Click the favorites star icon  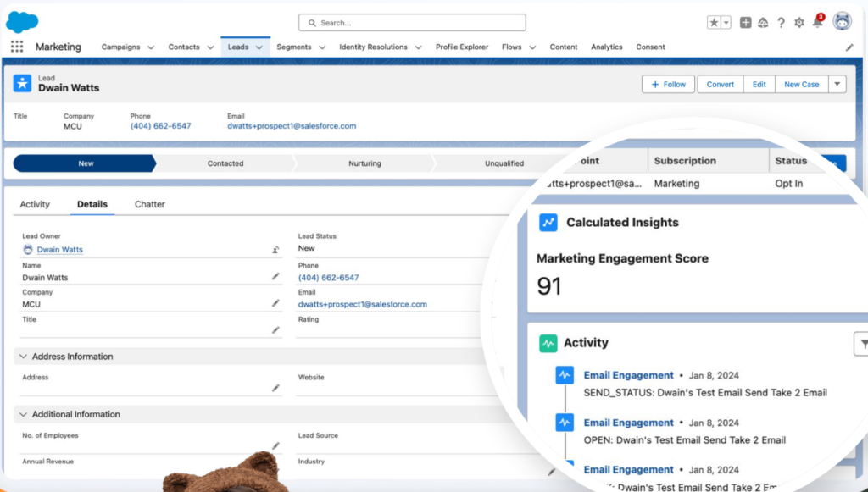click(714, 23)
